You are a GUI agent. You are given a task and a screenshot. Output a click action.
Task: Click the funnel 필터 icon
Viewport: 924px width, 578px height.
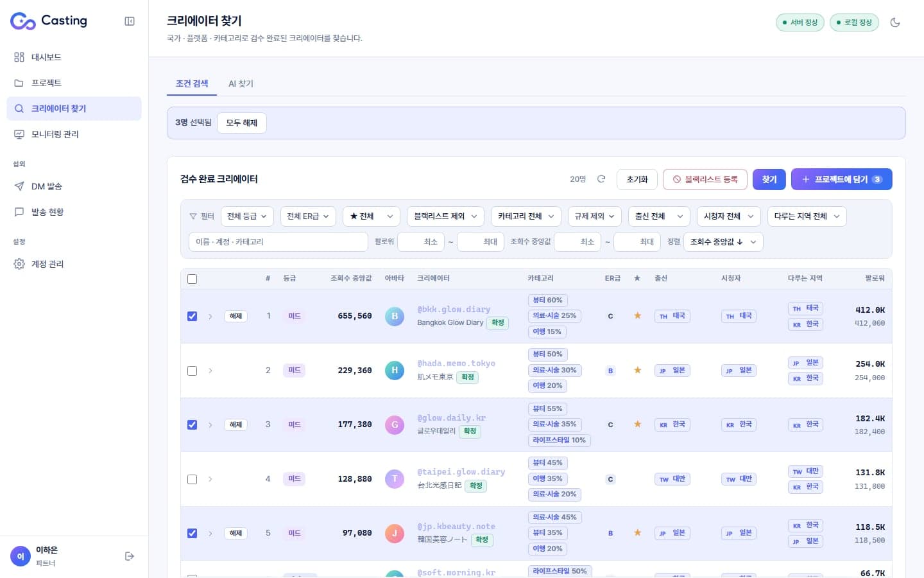coord(193,216)
